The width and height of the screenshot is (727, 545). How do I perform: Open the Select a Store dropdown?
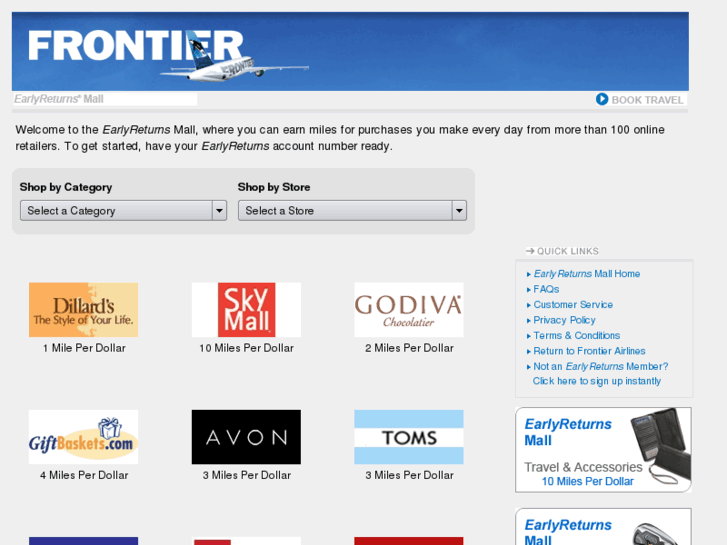click(352, 211)
